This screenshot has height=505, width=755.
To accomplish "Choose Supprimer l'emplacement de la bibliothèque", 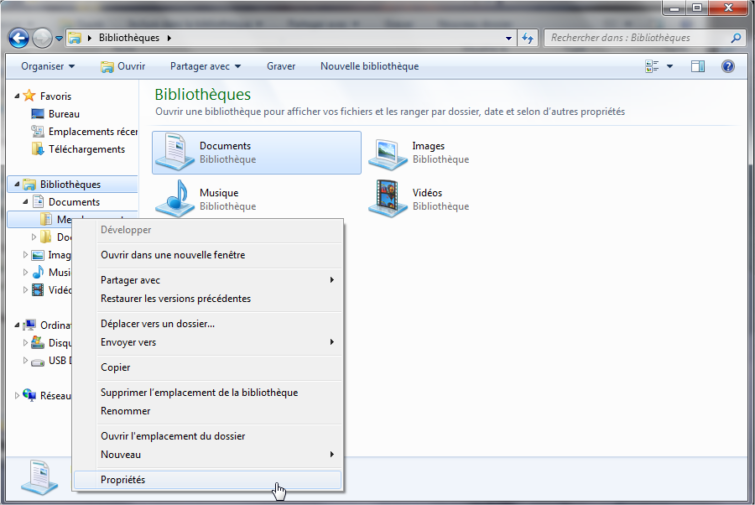I will pyautogui.click(x=207, y=392).
